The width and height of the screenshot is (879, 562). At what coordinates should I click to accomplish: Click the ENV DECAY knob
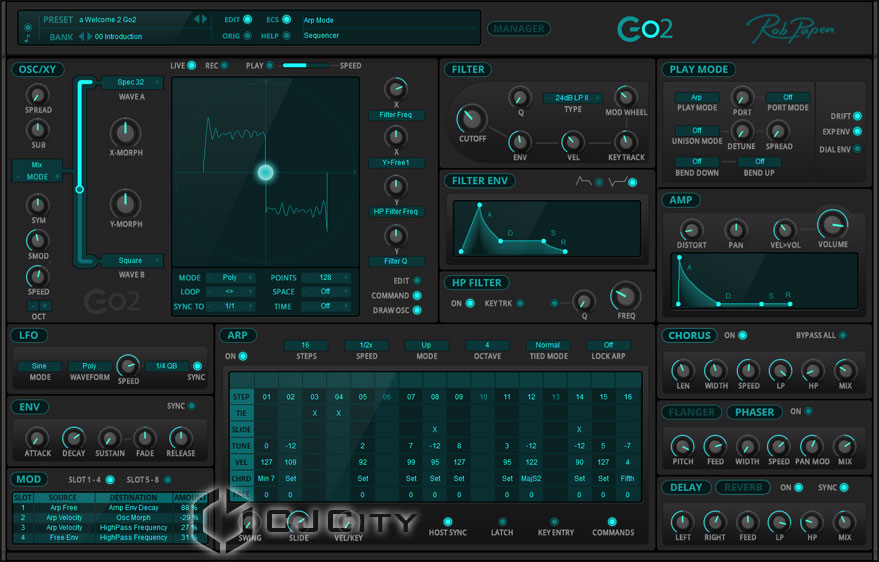(x=73, y=438)
